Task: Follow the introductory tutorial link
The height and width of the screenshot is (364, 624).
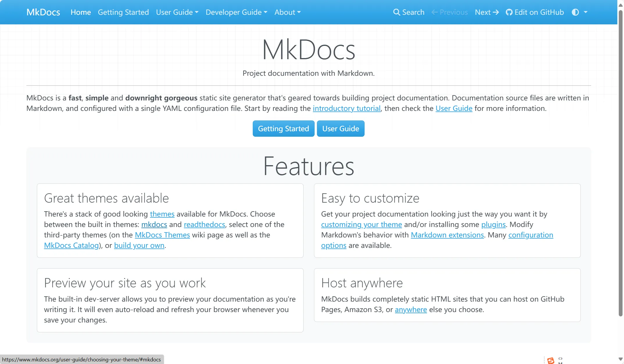Action: click(347, 109)
